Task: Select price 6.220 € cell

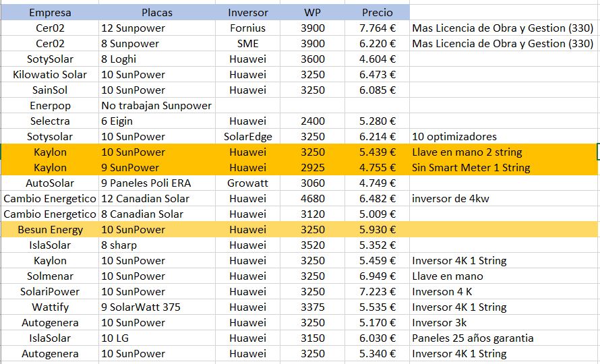Action: 377,44
